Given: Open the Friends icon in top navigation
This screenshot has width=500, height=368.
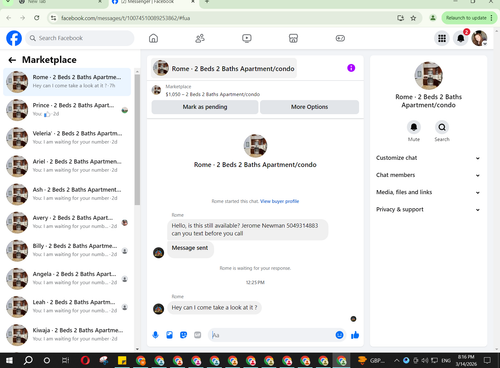Looking at the screenshot, I should [x=200, y=38].
